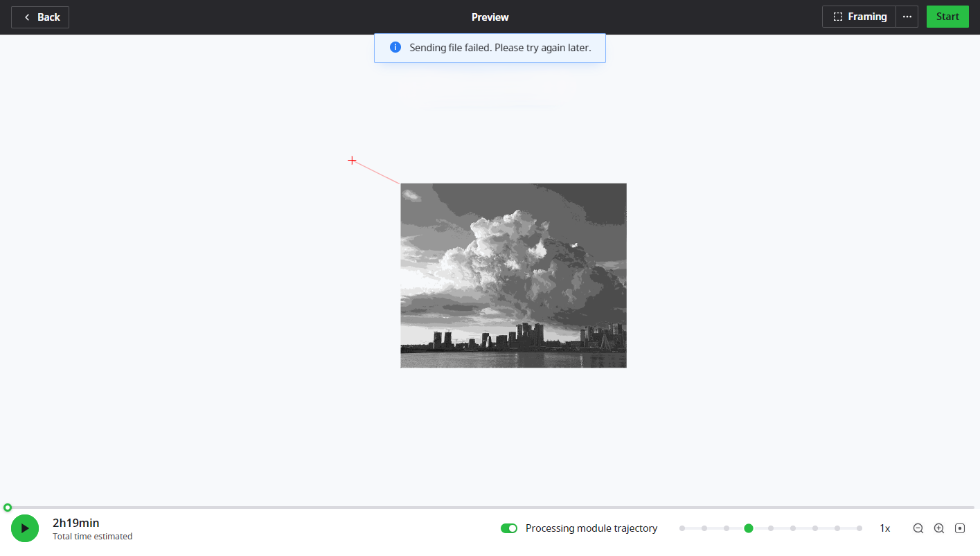The width and height of the screenshot is (980, 556).
Task: Set speed slider to the last dot
Action: coord(859,528)
